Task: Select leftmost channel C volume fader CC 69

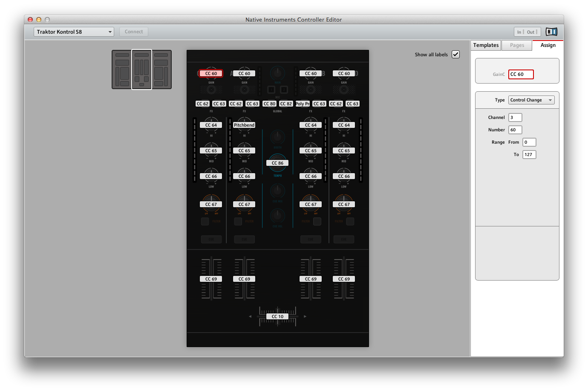Action: coord(211,279)
